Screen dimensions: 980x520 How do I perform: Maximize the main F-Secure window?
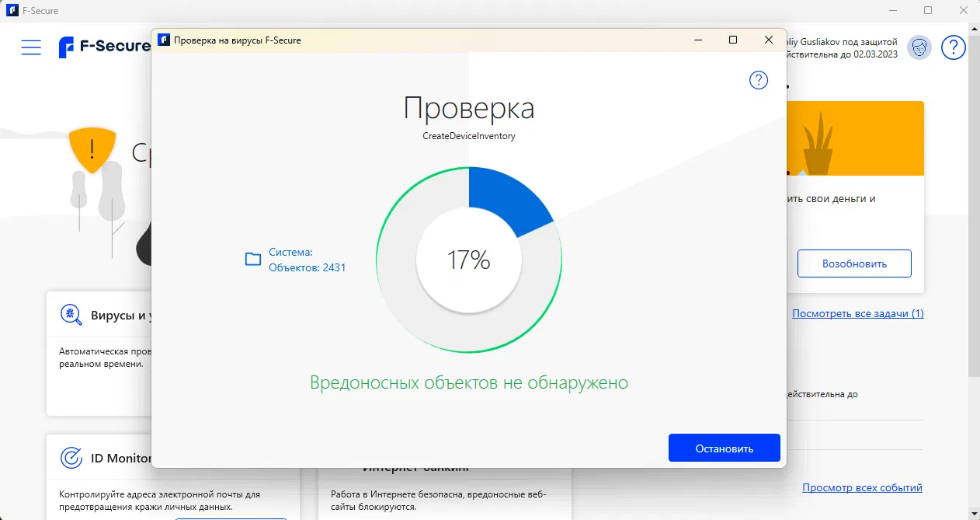[928, 11]
